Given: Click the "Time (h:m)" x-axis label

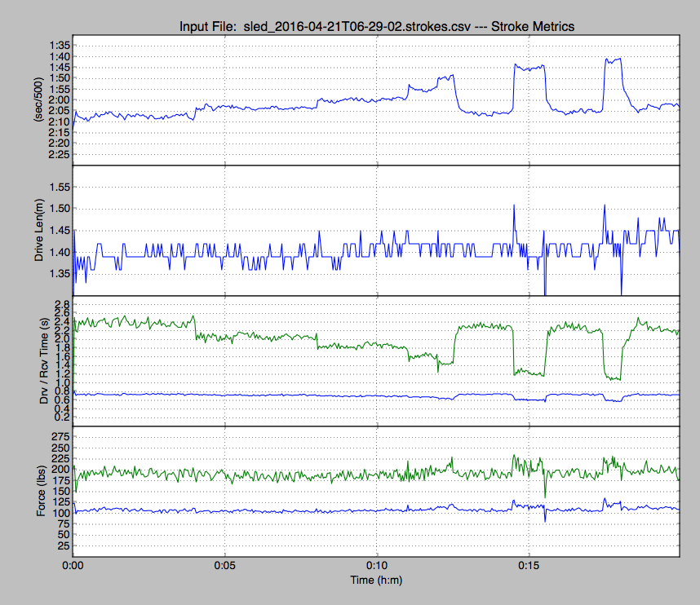Looking at the screenshot, I should pos(376,581).
